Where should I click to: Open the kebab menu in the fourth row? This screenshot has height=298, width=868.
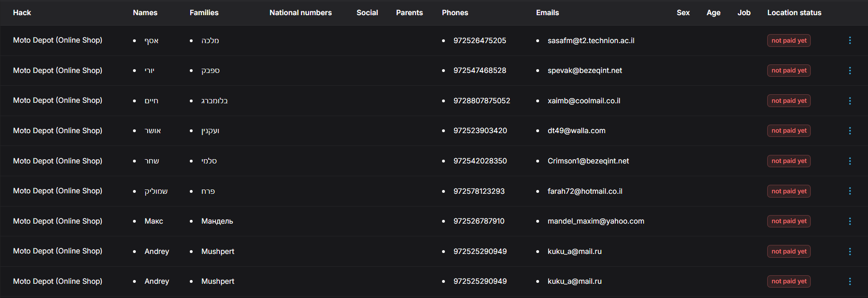[x=850, y=131]
